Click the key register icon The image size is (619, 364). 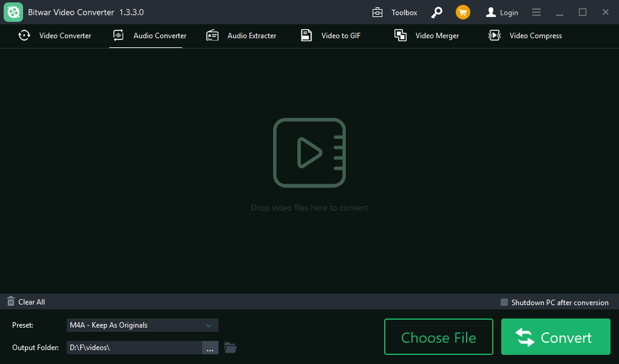pyautogui.click(x=436, y=13)
